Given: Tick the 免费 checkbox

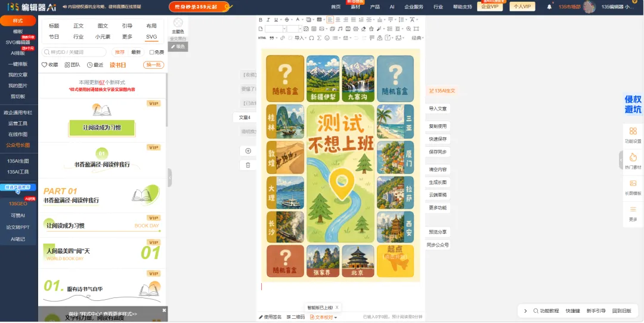Looking at the screenshot, I should (151, 53).
